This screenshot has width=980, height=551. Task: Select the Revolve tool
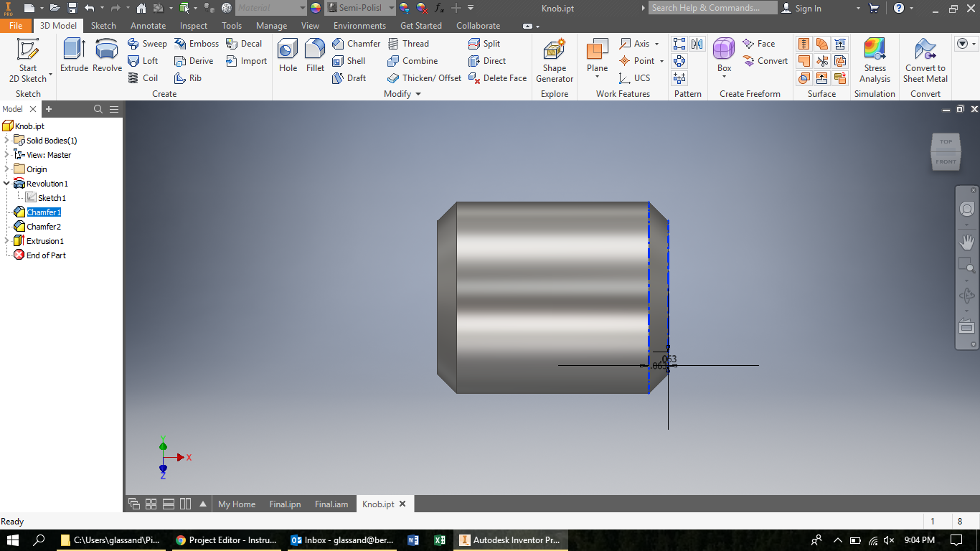click(107, 56)
